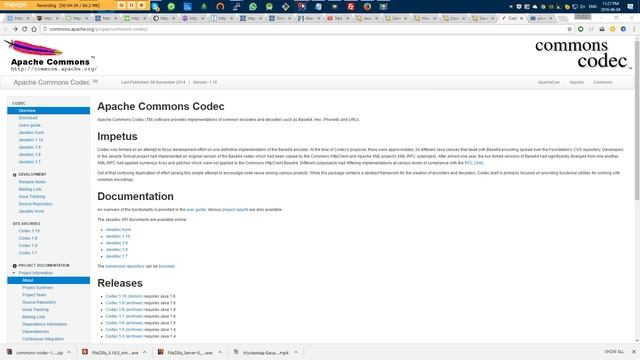640x360 pixels.
Task: Click Show All downloads
Action: coord(614,352)
